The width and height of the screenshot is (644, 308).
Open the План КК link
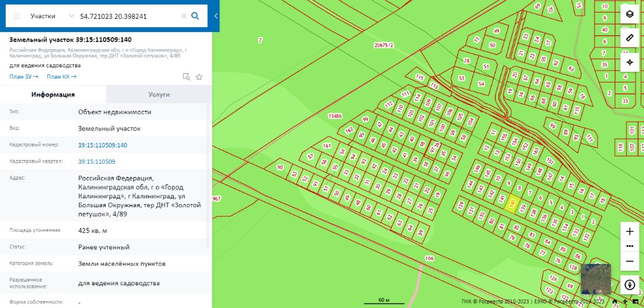click(x=62, y=76)
